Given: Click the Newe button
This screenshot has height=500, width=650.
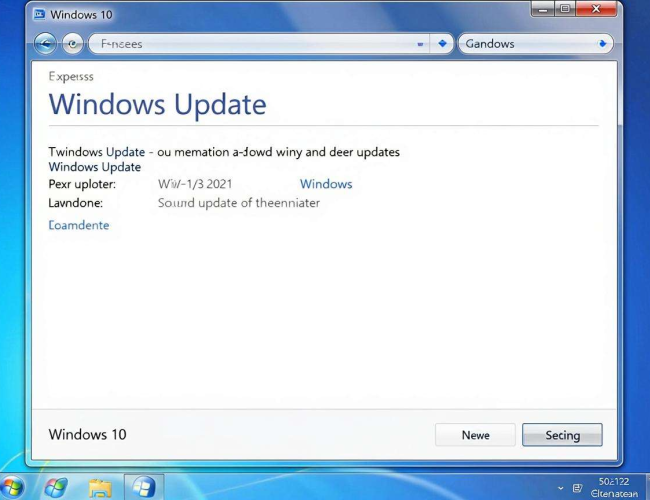Looking at the screenshot, I should [475, 435].
